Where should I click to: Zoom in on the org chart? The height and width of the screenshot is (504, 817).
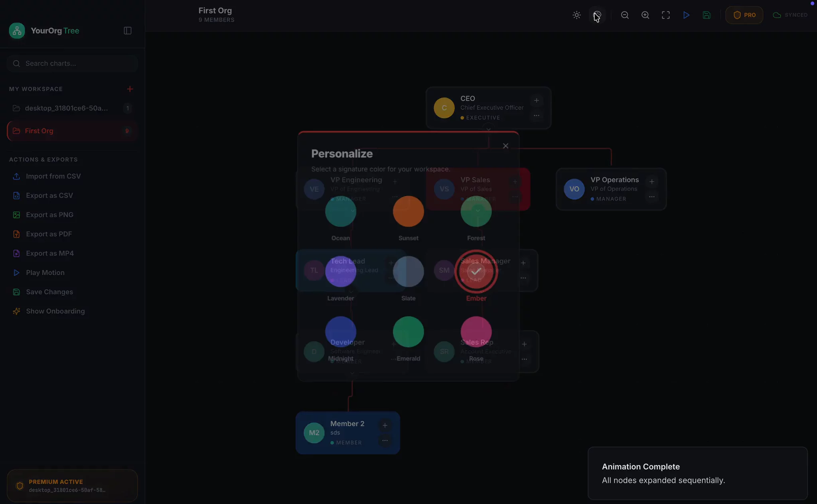645,15
